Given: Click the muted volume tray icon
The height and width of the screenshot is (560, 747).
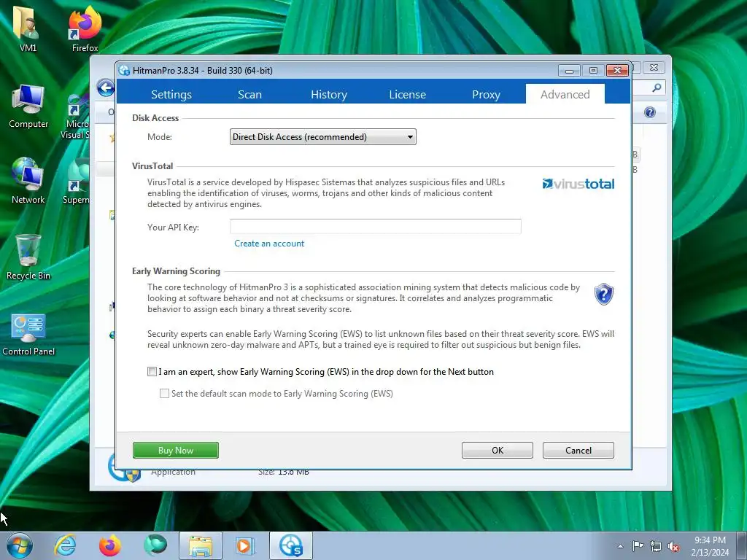Looking at the screenshot, I should [673, 546].
